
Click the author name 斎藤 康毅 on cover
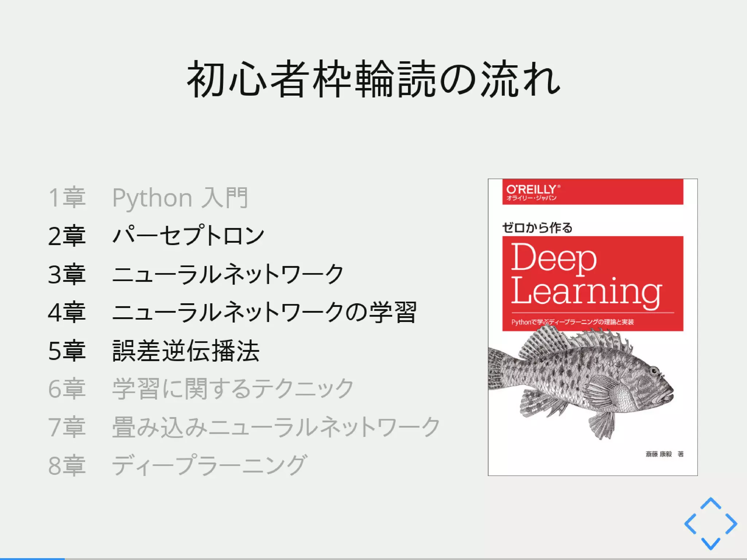(x=659, y=454)
